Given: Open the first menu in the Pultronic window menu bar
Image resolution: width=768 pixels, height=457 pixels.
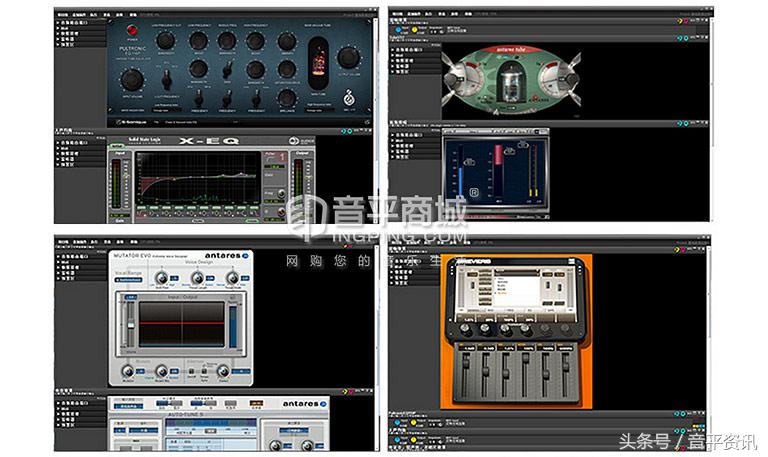Looking at the screenshot, I should pyautogui.click(x=63, y=15).
